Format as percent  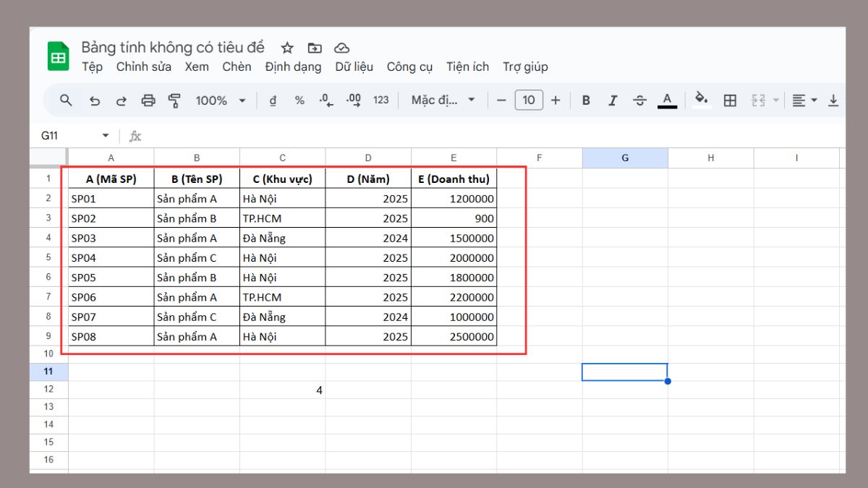[x=299, y=100]
